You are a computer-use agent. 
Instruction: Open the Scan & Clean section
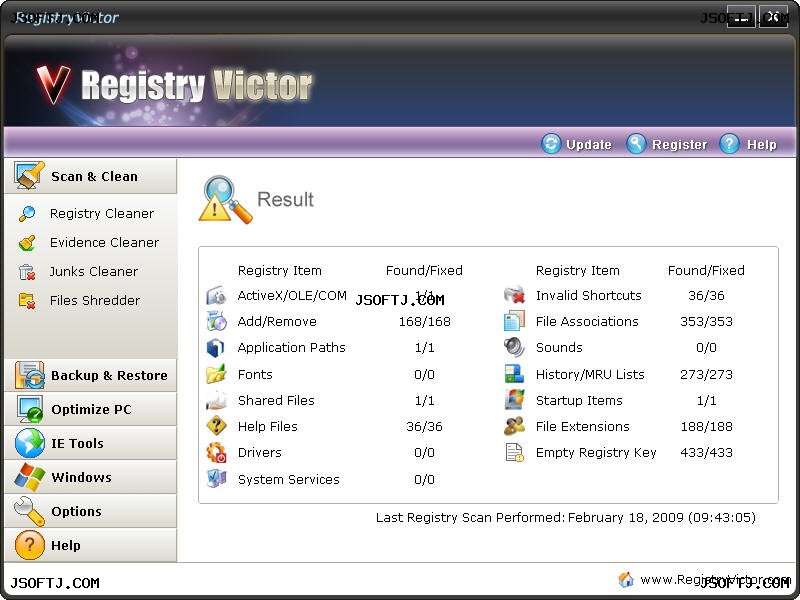[90, 176]
